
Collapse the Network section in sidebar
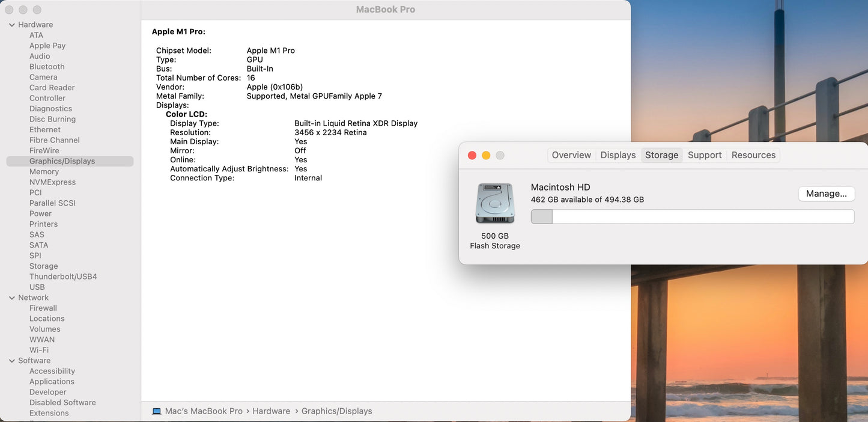pos(12,298)
